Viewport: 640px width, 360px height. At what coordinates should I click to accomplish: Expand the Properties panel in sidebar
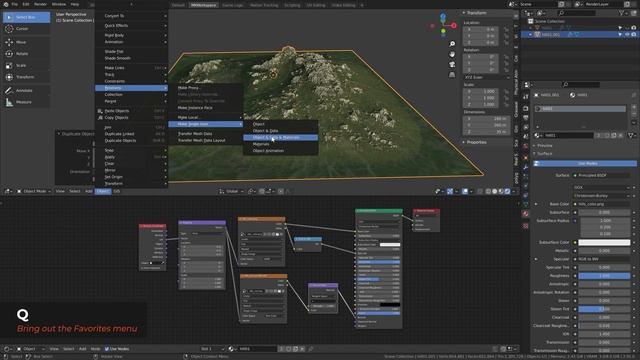click(x=476, y=142)
